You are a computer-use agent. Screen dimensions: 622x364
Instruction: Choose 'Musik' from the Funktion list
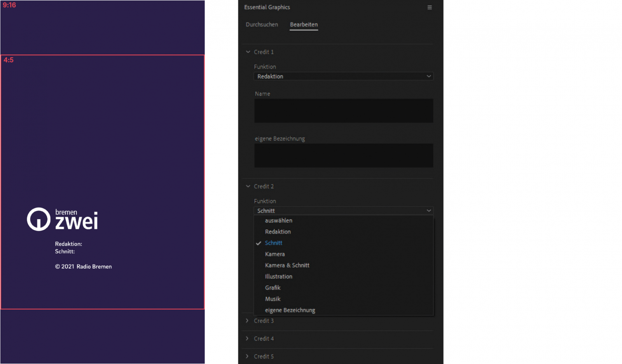tap(273, 299)
